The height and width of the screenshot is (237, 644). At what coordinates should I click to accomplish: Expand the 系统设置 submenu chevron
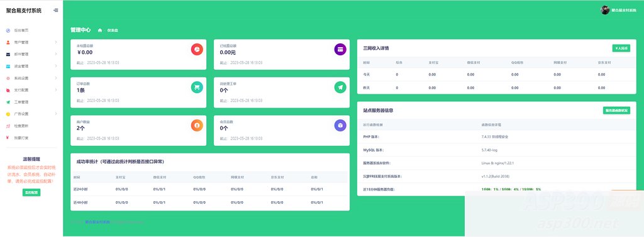[56, 78]
